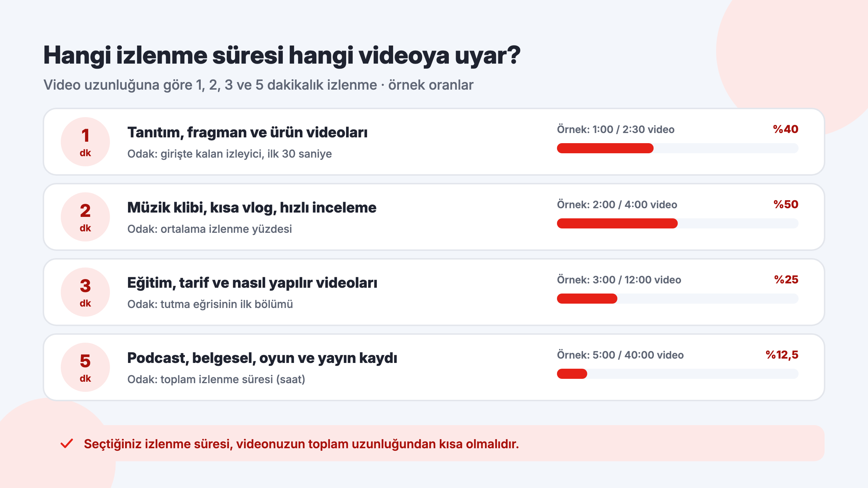Click the 3 dk circle badge
The height and width of the screenshot is (488, 868).
[x=85, y=292]
